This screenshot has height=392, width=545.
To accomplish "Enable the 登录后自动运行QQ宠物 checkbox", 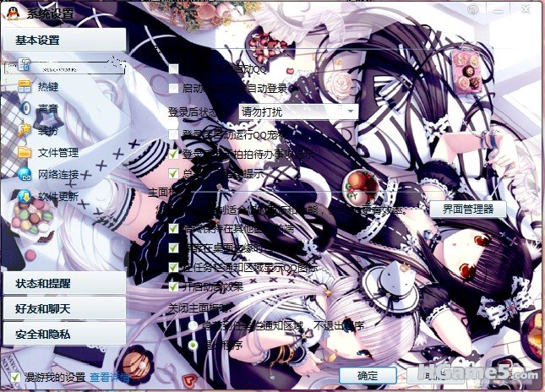I will 173,134.
